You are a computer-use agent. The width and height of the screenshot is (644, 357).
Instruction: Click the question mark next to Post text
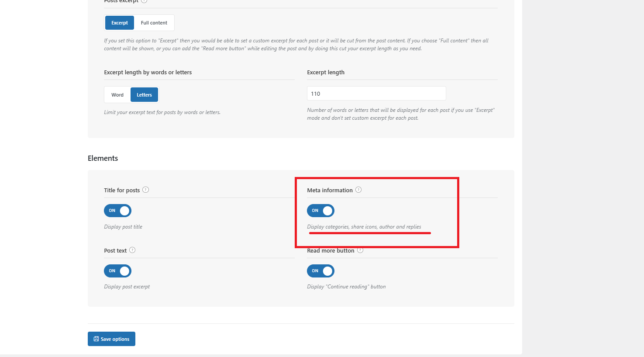tap(132, 250)
